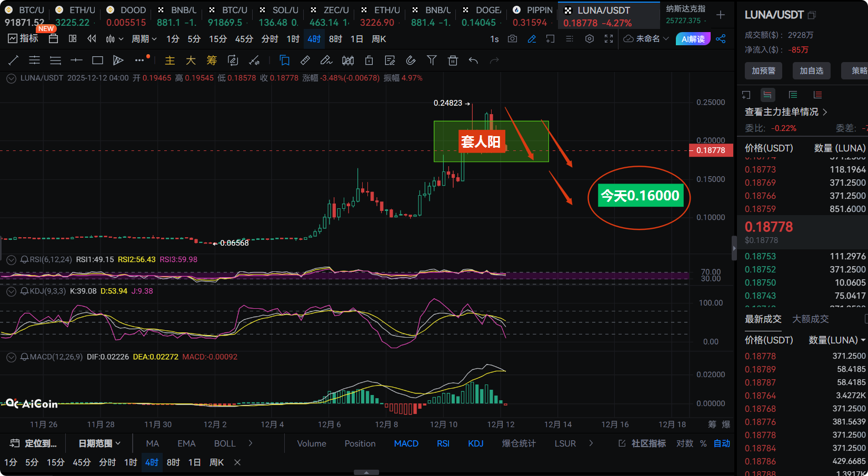Toggle the MACD indicator in the bottom bar

point(406,443)
